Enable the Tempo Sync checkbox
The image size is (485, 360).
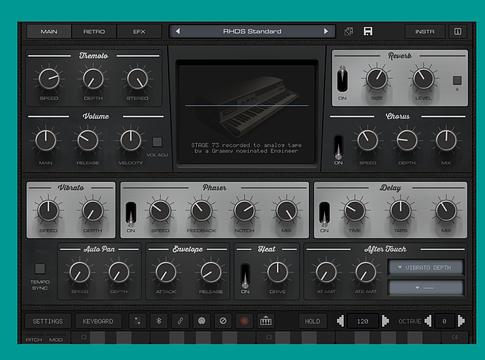pos(40,268)
